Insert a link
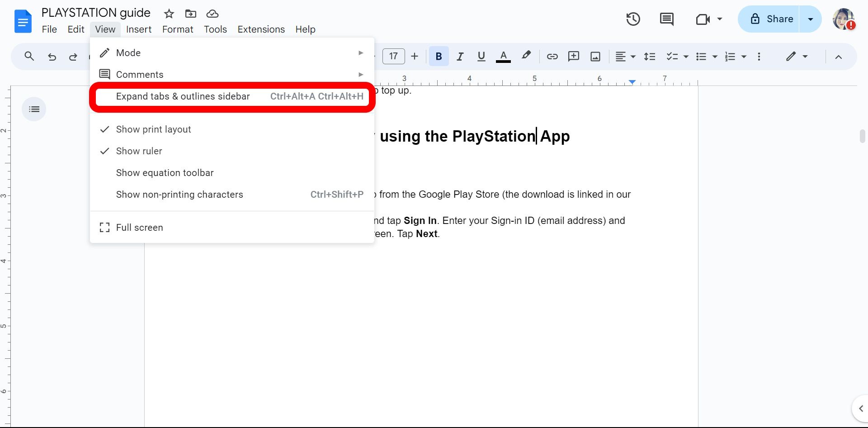 tap(552, 56)
